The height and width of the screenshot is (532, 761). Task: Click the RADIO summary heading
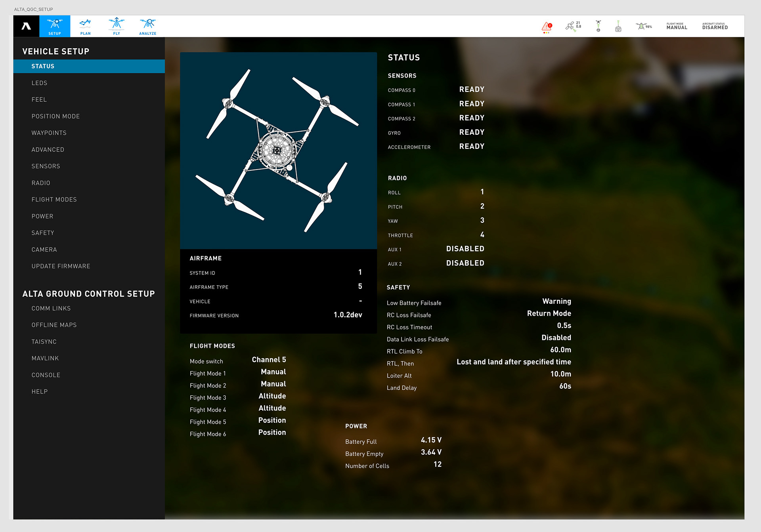[x=397, y=178]
